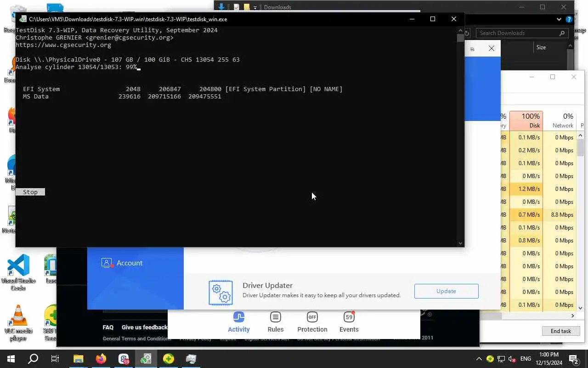Click the ENG language indicator
This screenshot has height=368, width=588.
point(526,359)
